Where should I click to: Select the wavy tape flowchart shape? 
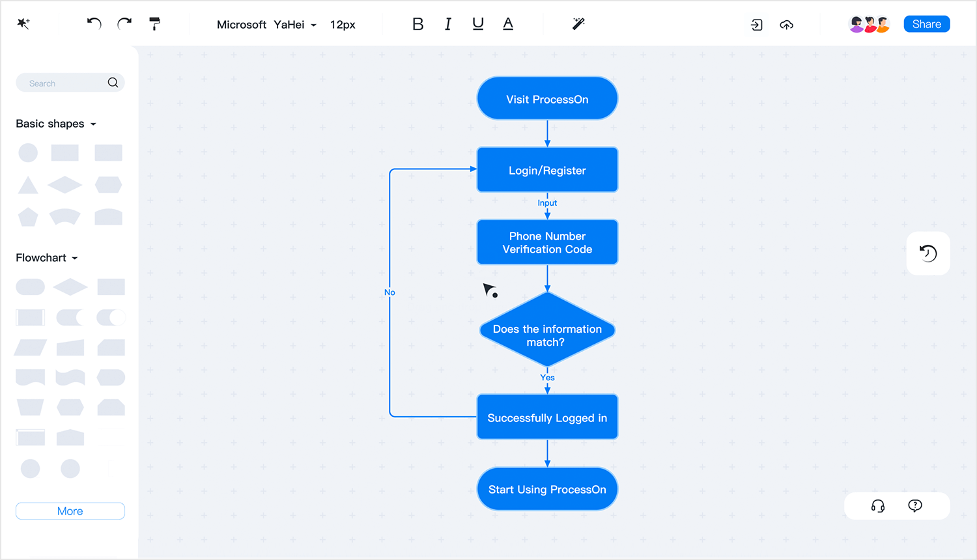70,378
